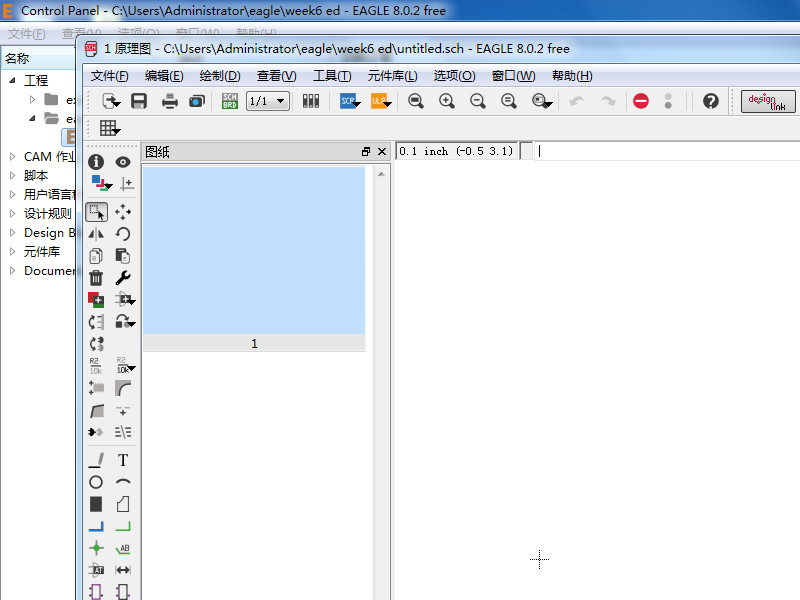Run a ULP with the orange icon
The width and height of the screenshot is (800, 600).
(x=381, y=101)
